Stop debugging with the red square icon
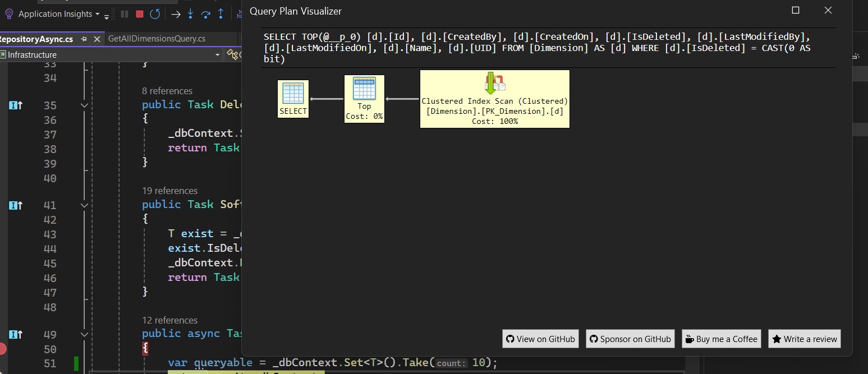Viewport: 868px width, 374px height. click(x=139, y=14)
